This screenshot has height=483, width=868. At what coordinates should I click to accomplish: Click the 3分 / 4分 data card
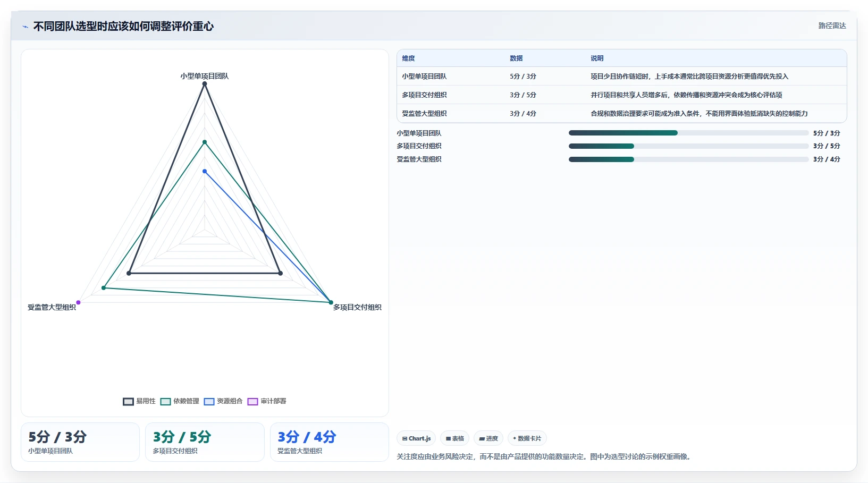(330, 442)
